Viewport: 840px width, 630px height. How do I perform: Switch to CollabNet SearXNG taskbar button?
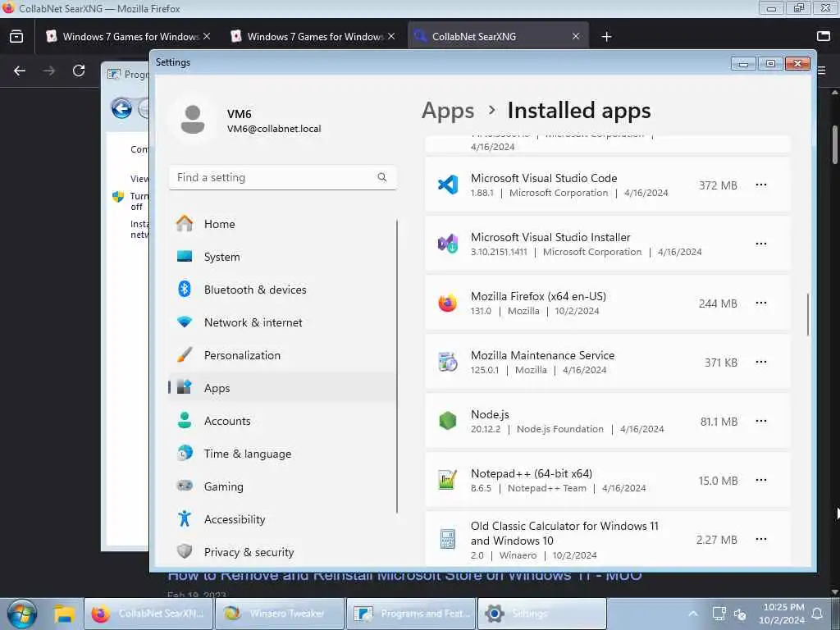coord(149,614)
